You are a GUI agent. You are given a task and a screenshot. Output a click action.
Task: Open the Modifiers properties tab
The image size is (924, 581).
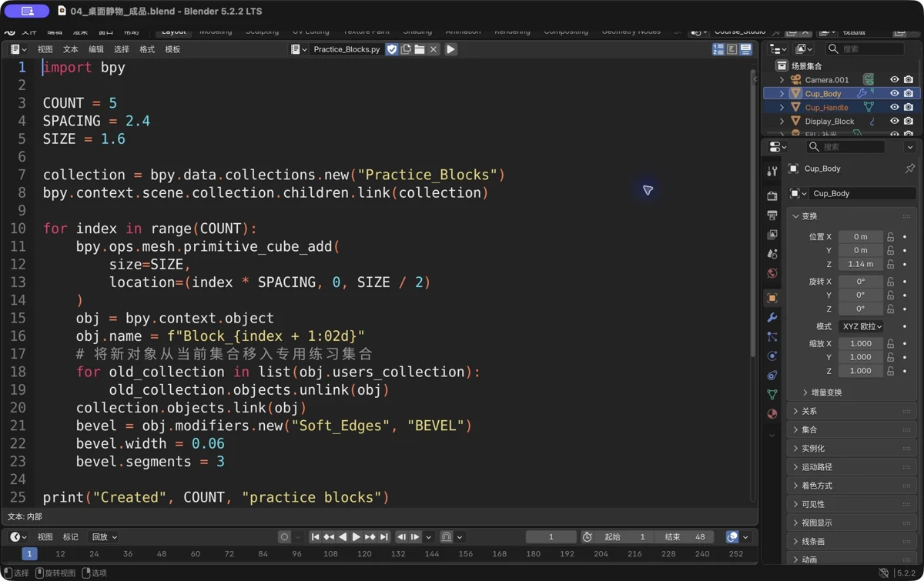(x=772, y=317)
